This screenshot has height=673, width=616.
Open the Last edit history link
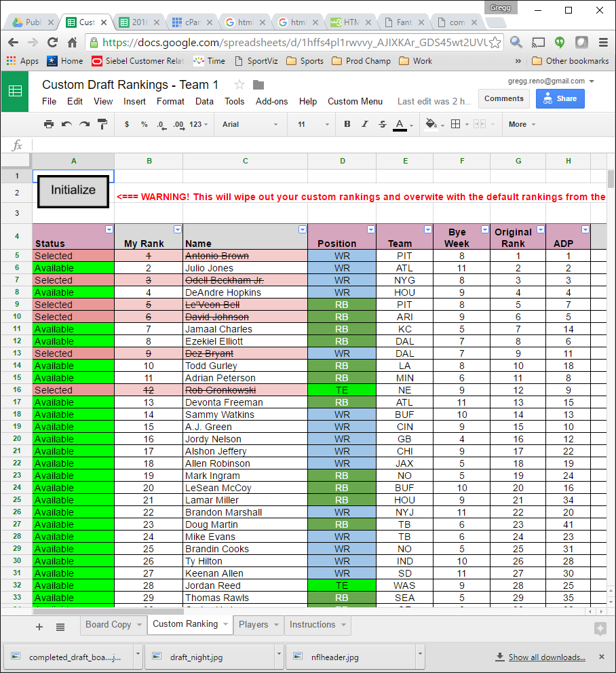434,102
